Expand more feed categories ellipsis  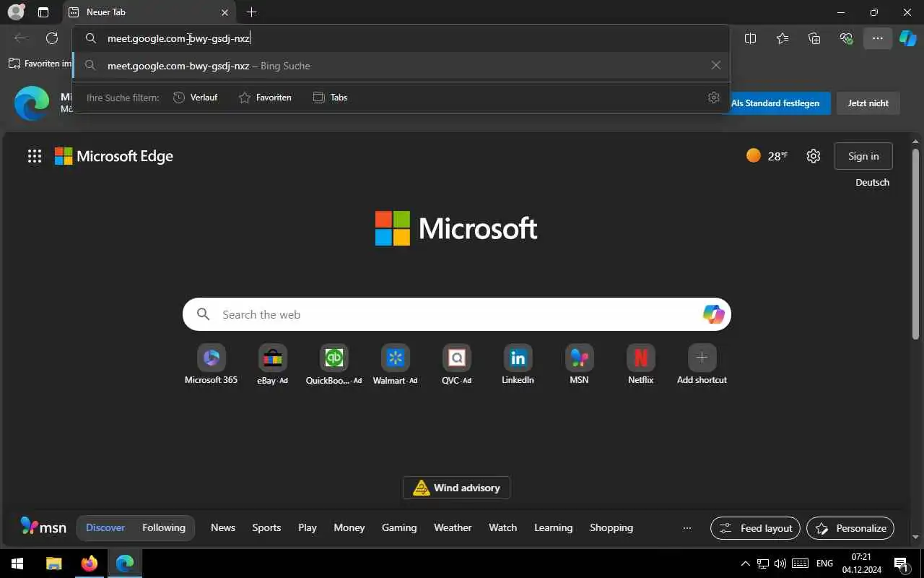tap(687, 527)
